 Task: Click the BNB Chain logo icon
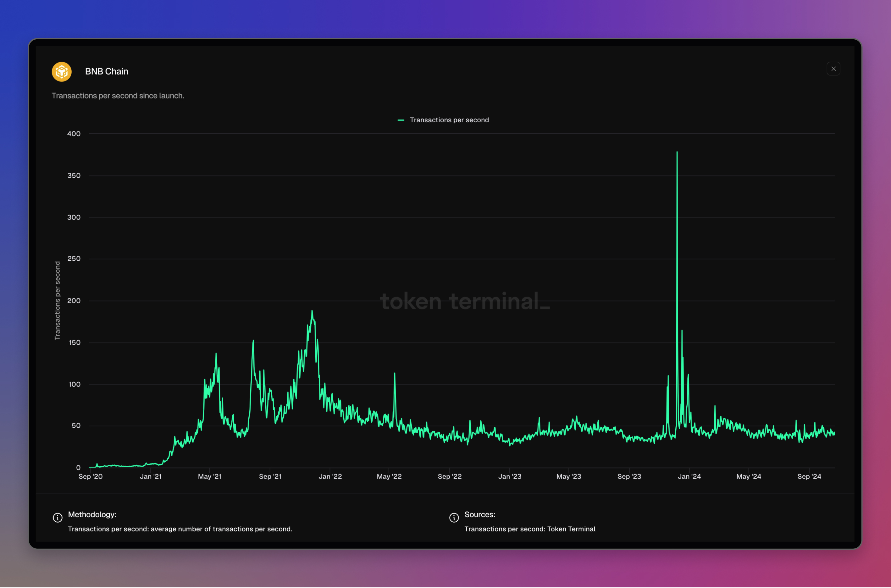tap(62, 72)
